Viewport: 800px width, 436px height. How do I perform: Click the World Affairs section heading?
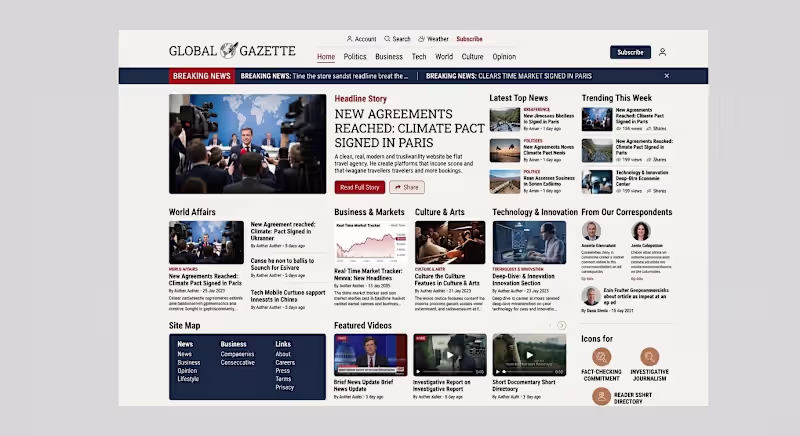point(192,212)
